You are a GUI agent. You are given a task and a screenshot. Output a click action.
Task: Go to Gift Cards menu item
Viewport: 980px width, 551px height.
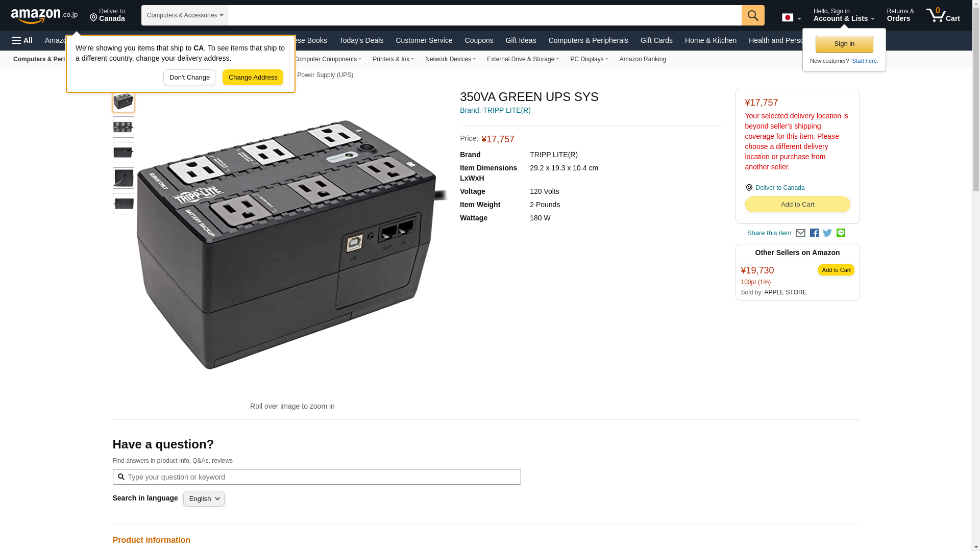[656, 40]
